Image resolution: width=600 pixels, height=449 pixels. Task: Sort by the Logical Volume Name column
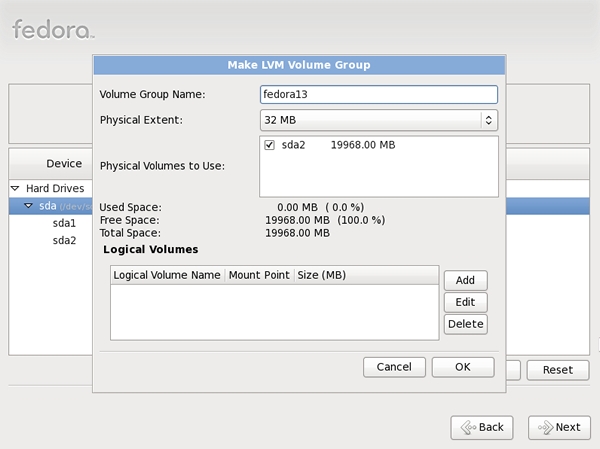pyautogui.click(x=167, y=275)
